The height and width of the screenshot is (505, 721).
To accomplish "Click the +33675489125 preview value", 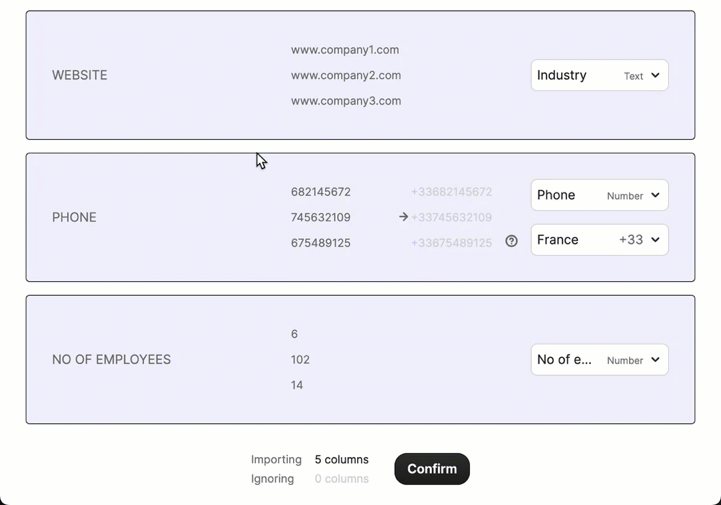I will click(x=452, y=243).
